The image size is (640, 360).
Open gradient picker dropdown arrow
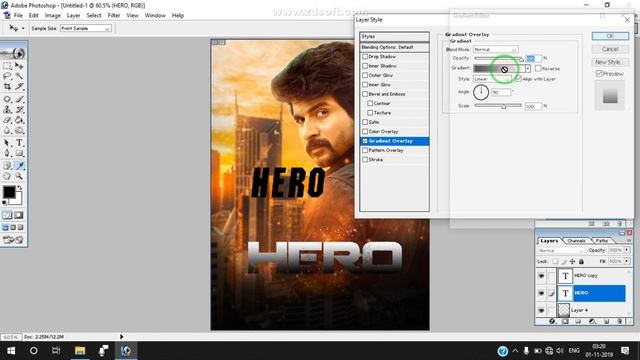pyautogui.click(x=528, y=69)
